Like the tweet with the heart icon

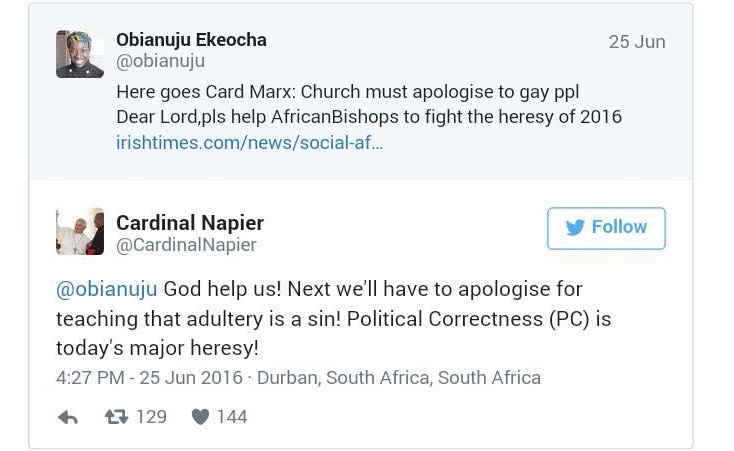(200, 417)
